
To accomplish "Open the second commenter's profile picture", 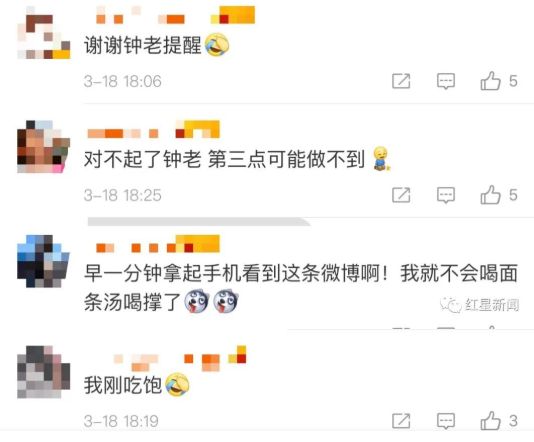I will 44,146.
